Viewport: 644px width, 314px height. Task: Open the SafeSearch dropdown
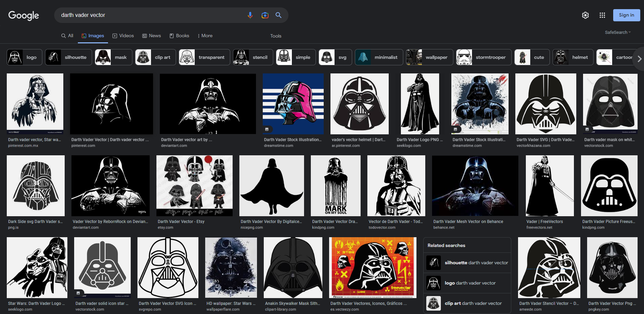pyautogui.click(x=618, y=32)
